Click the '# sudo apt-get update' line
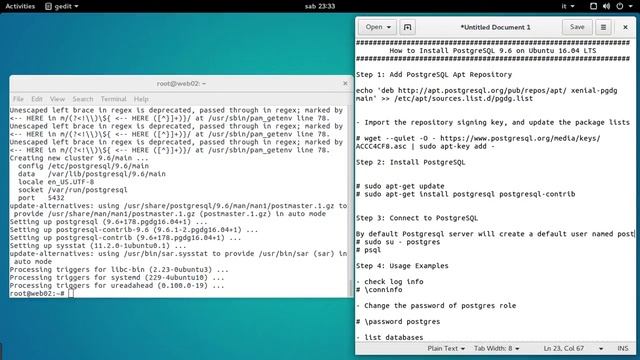Image resolution: width=640 pixels, height=360 pixels. (400, 186)
